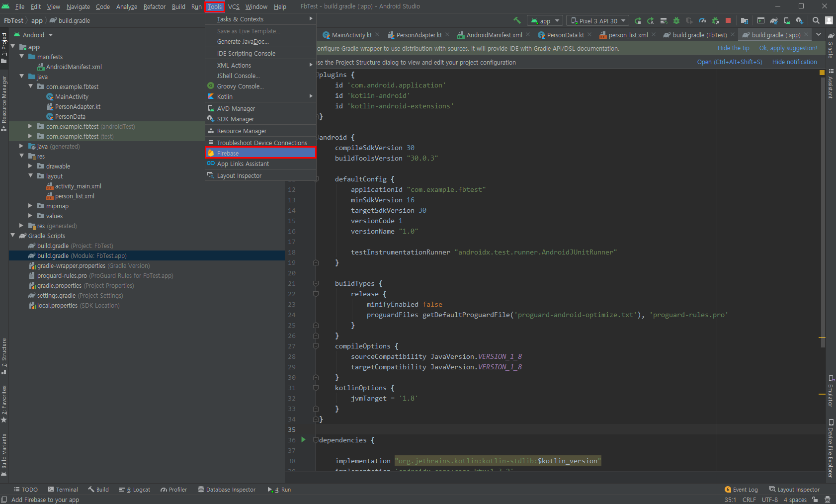Click the Search Everywhere magnifier icon
This screenshot has width=836, height=504.
[816, 20]
